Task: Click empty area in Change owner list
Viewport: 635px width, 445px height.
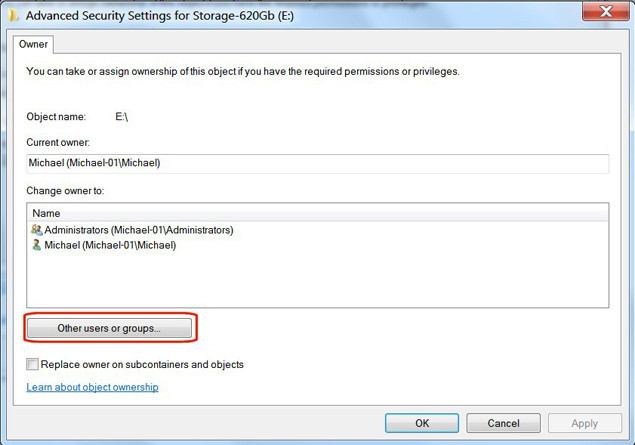Action: click(x=317, y=280)
